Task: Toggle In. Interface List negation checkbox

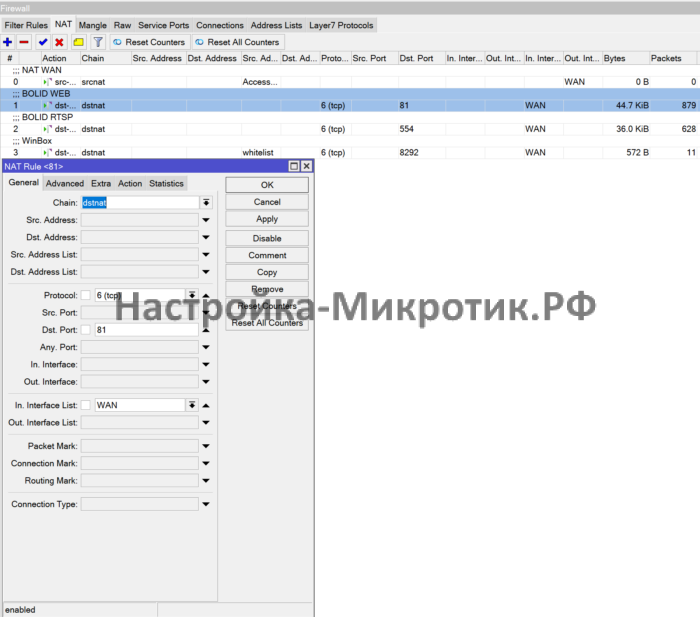Action: coord(86,405)
